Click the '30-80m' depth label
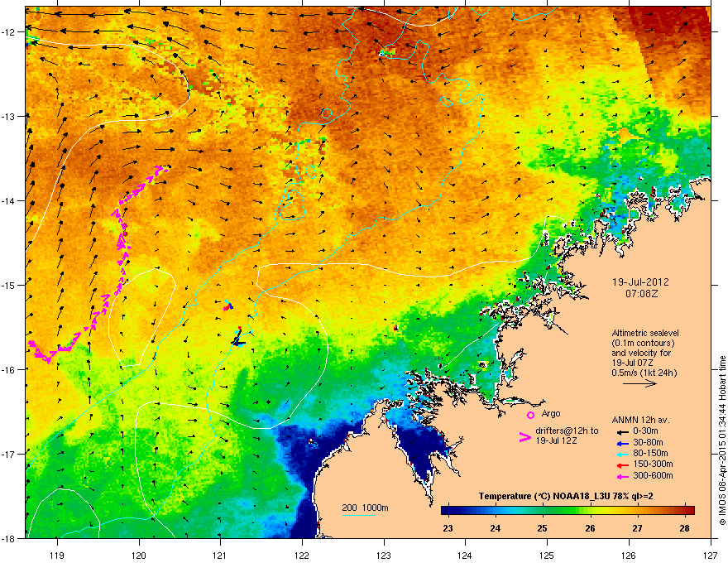Viewport: 728px width, 563px height. [648, 442]
